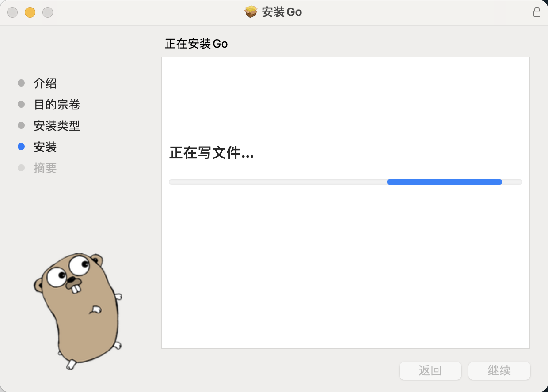Screen dimensions: 548x392
Task: Select the dimmed 摘要 step
Action: pyautogui.click(x=45, y=168)
